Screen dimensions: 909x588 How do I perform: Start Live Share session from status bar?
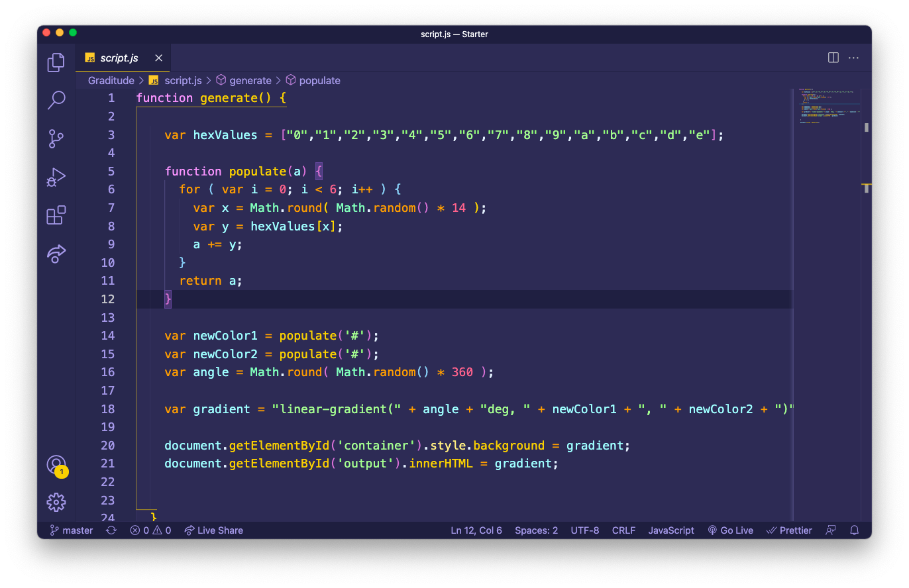[213, 530]
